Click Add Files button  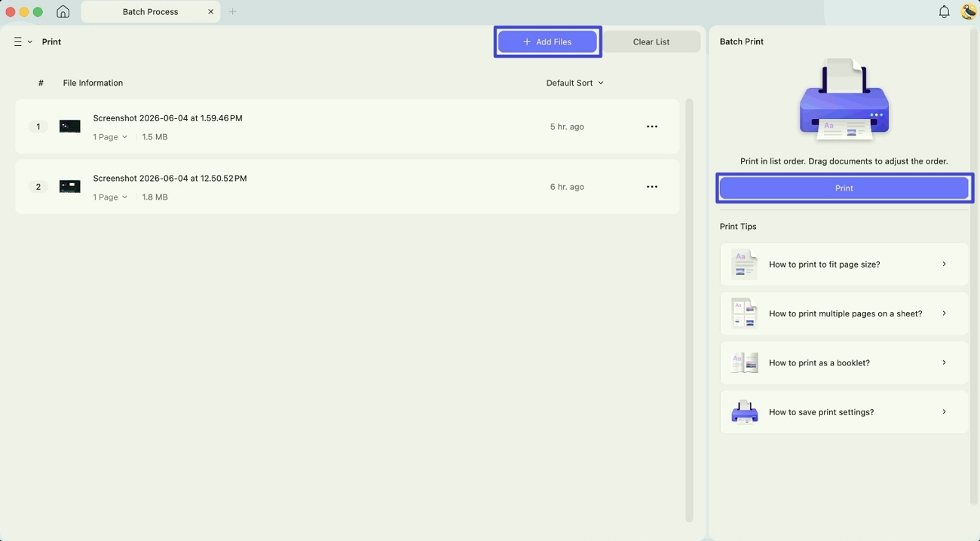click(x=547, y=41)
